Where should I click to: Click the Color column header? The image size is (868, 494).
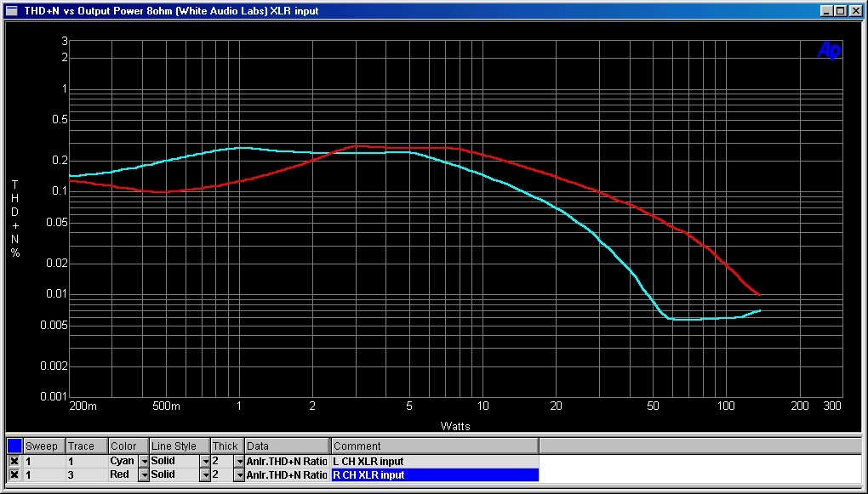coord(129,446)
